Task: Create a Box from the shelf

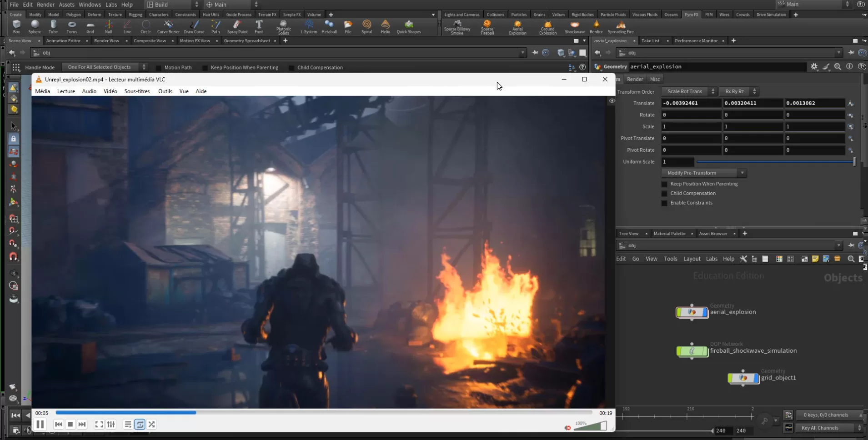Action: (16, 26)
